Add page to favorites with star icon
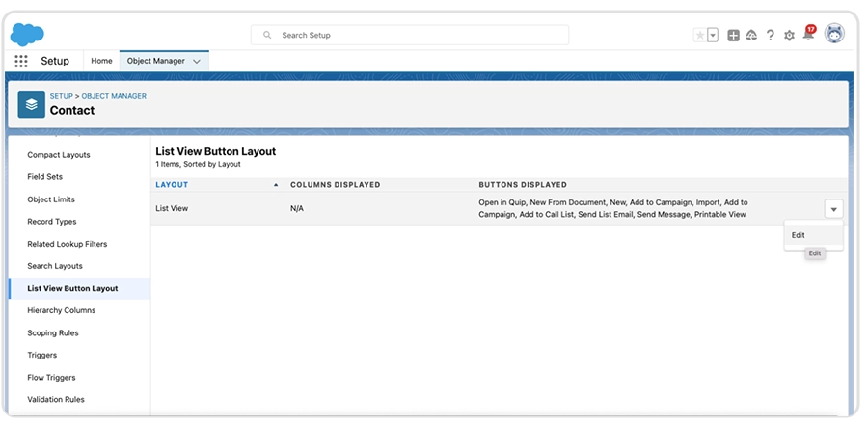The image size is (868, 425). pos(699,35)
